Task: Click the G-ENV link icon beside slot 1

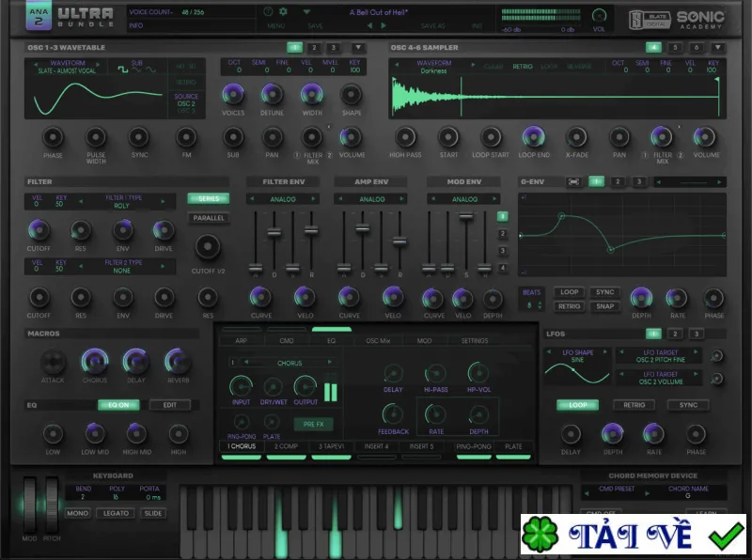Action: point(573,181)
